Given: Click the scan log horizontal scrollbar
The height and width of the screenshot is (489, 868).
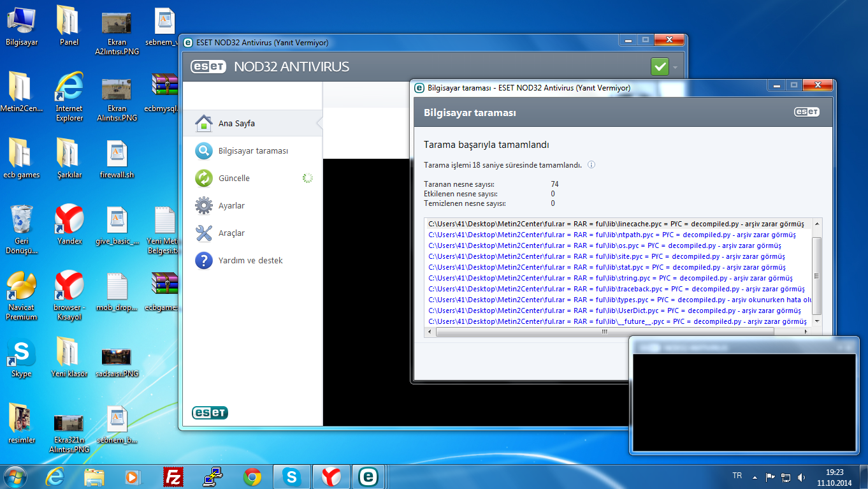Looking at the screenshot, I should pos(605,332).
